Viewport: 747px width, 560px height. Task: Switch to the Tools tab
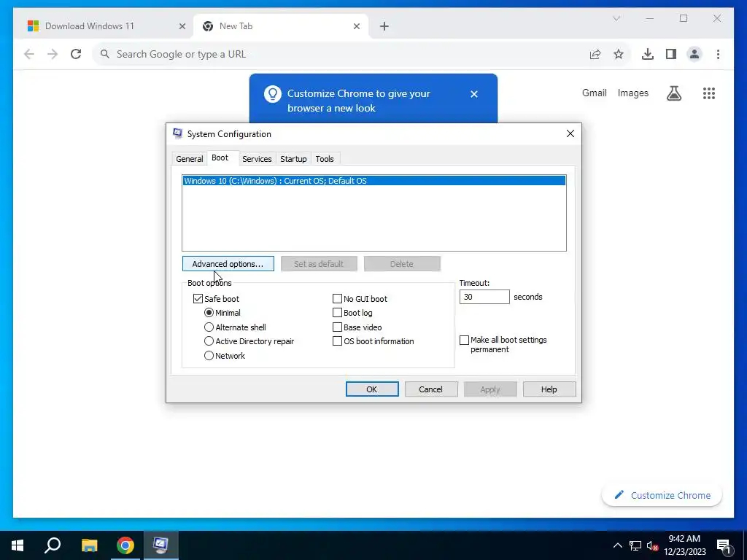pyautogui.click(x=325, y=159)
